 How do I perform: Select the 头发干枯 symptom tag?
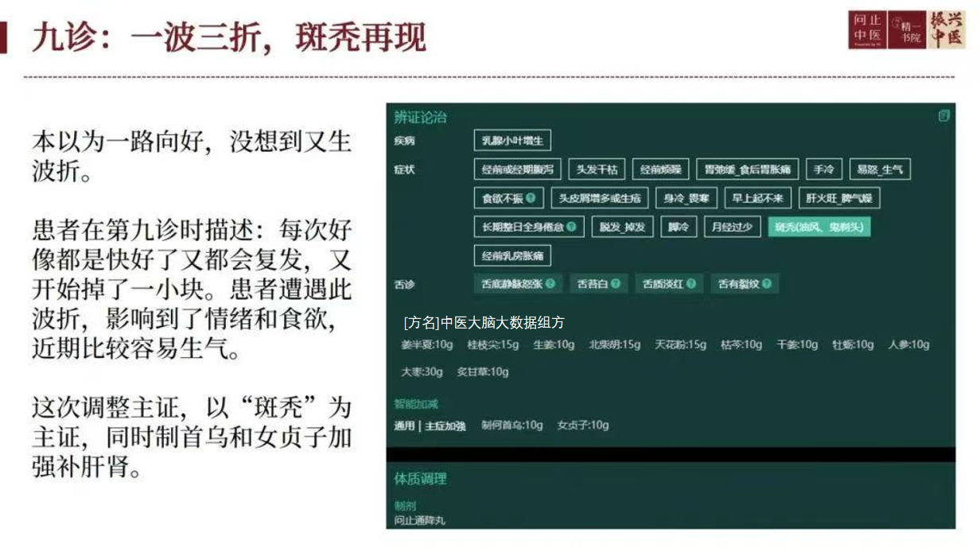(x=597, y=169)
